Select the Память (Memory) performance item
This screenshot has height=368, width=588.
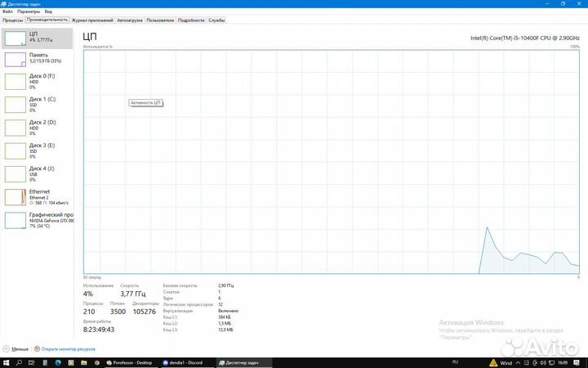[37, 60]
